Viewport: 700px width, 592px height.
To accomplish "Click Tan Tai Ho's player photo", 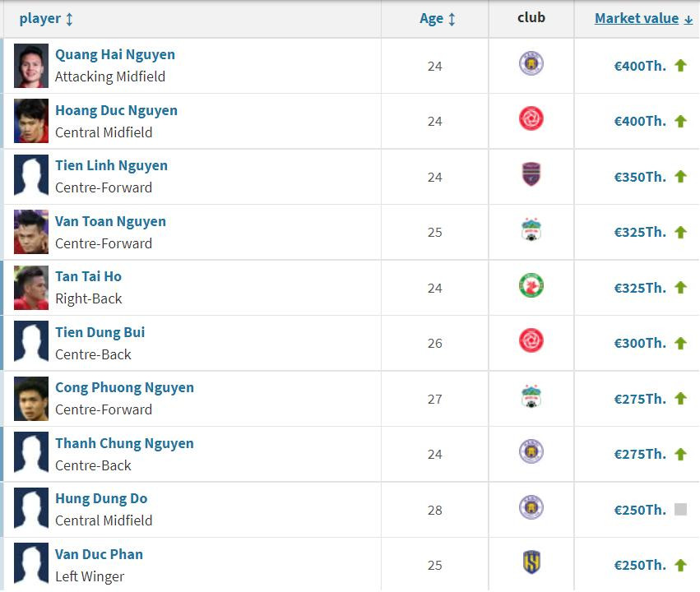I will pyautogui.click(x=30, y=287).
